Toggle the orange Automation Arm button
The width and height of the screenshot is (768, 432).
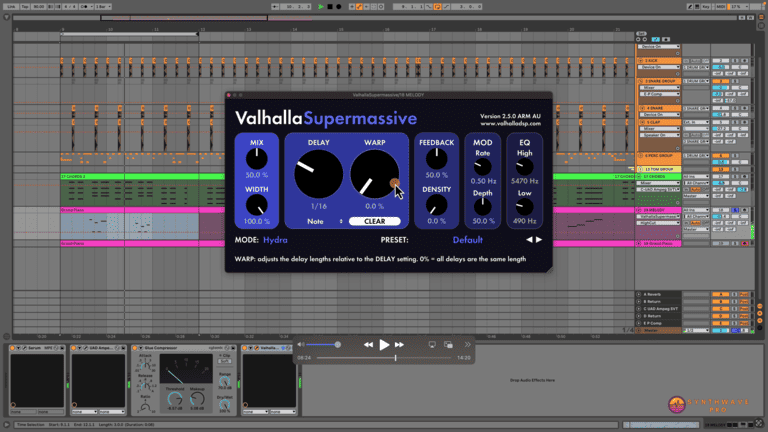[x=359, y=7]
